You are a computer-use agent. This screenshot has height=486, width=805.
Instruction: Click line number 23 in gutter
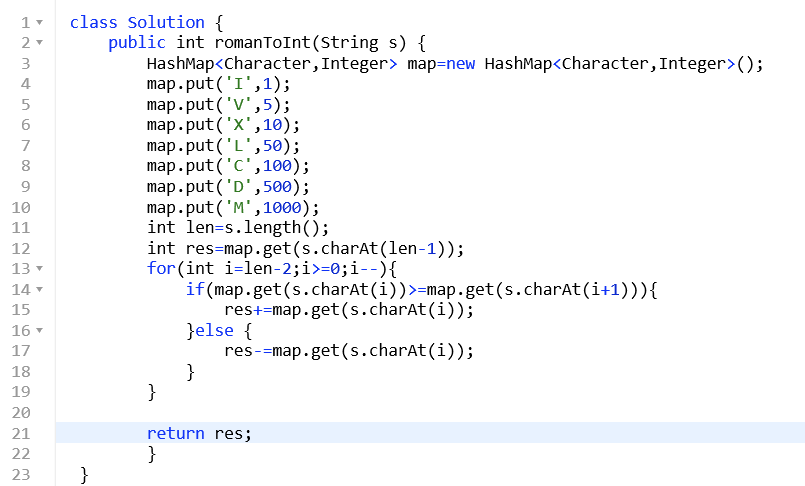21,475
